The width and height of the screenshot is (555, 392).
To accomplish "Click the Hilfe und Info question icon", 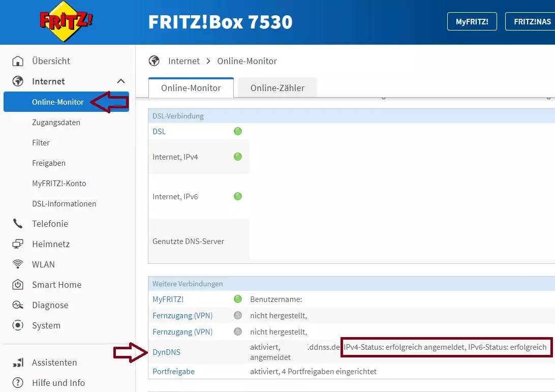I will pyautogui.click(x=18, y=383).
